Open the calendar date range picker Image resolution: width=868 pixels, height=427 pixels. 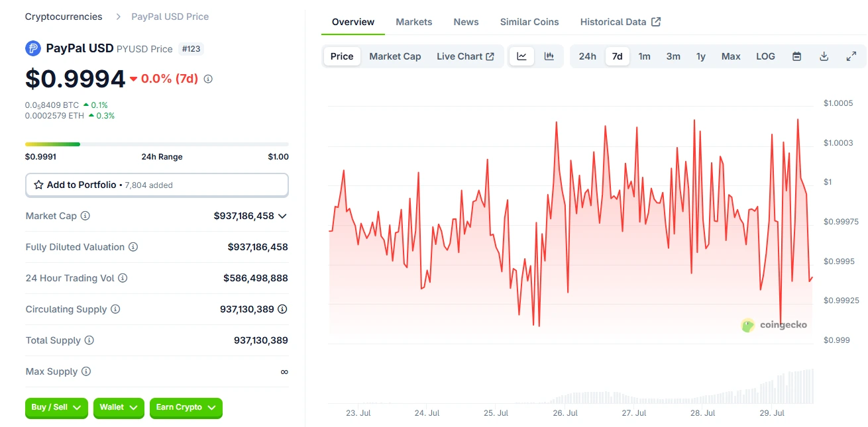click(796, 56)
